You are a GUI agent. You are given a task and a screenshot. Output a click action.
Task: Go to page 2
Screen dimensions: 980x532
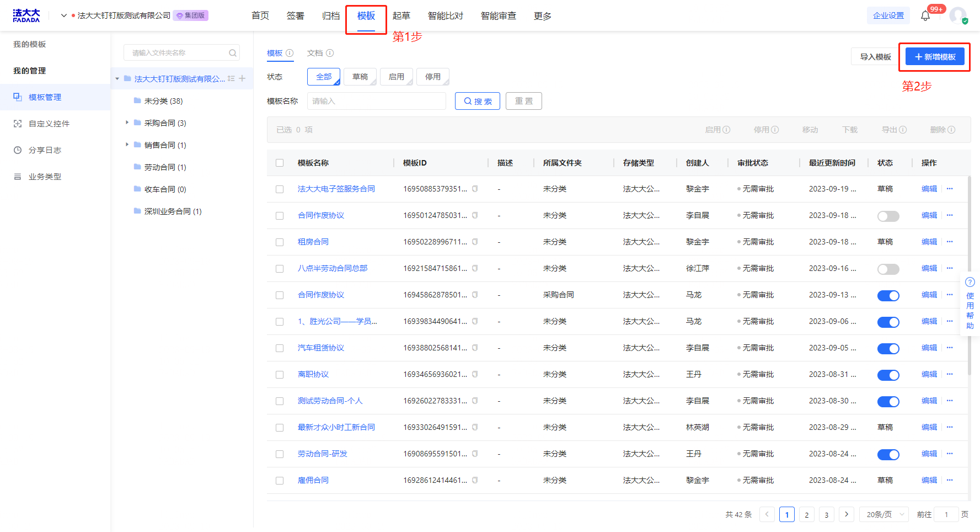click(807, 514)
